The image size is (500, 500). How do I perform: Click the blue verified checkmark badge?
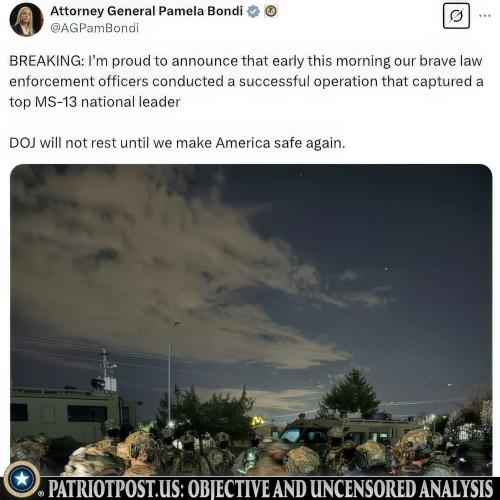253,12
